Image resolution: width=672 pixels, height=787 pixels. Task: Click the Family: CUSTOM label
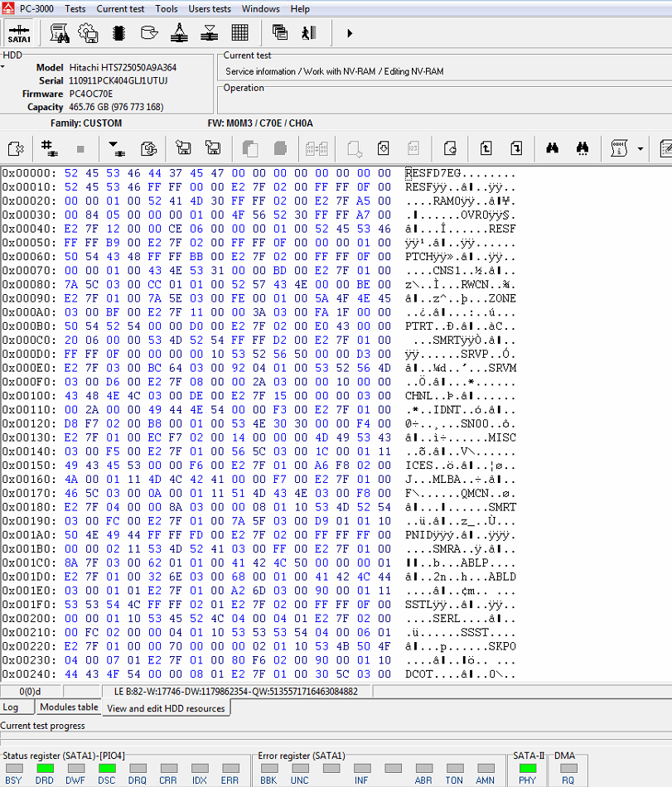86,123
